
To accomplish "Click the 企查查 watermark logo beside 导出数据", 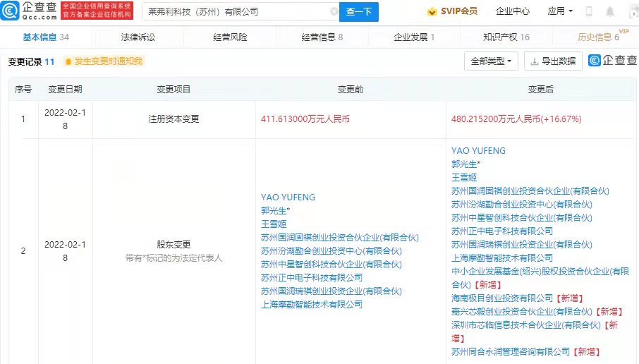I will [x=612, y=61].
